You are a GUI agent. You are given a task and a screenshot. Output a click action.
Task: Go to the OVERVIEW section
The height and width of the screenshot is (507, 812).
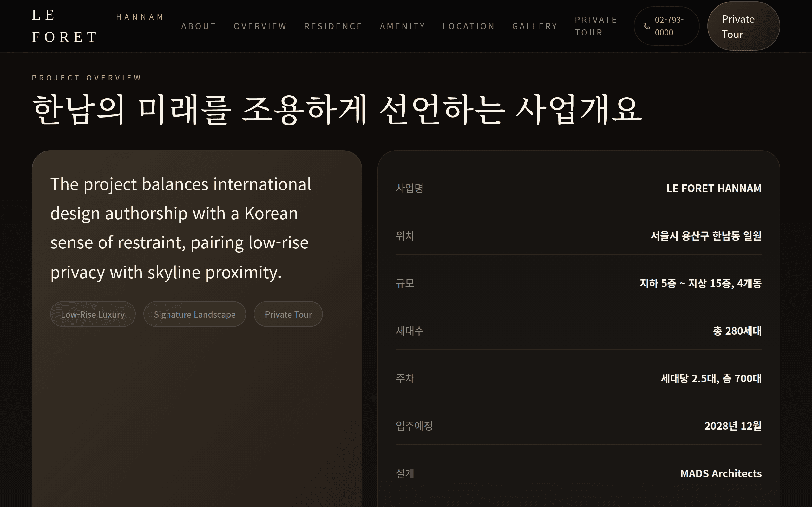click(x=260, y=26)
